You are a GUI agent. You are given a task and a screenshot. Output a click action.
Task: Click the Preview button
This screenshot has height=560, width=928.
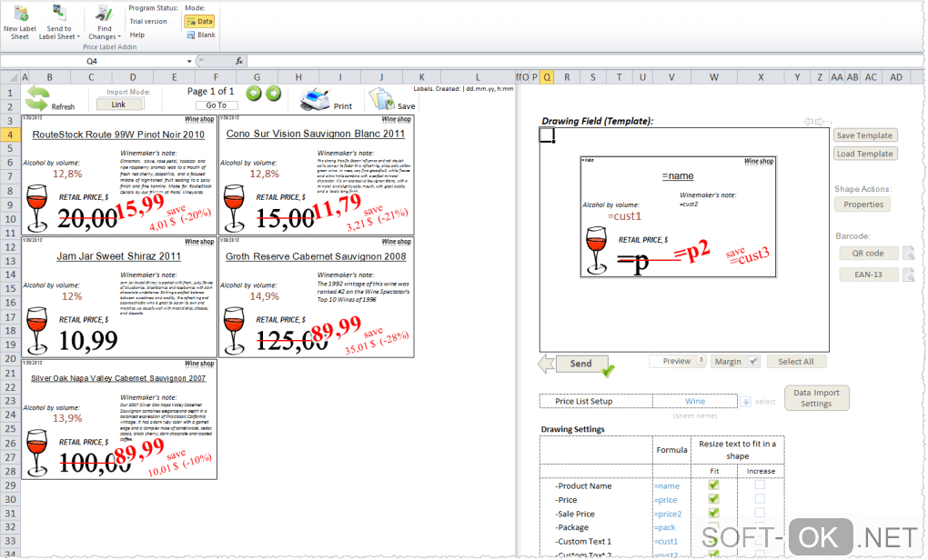677,361
